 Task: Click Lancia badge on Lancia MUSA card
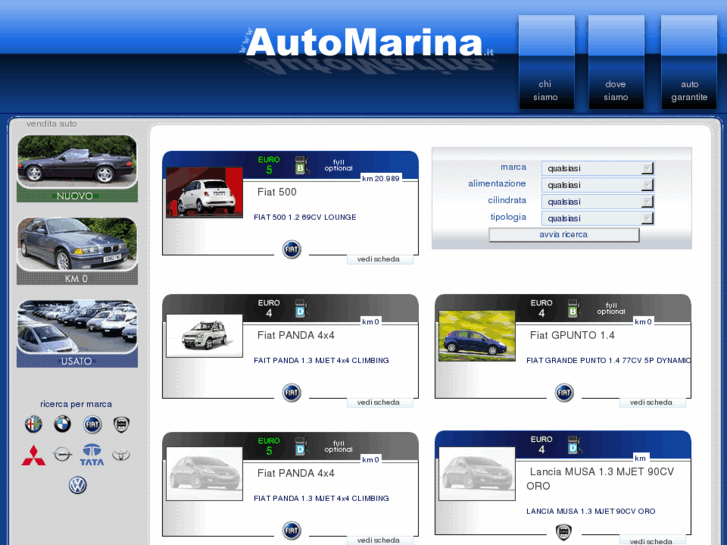pos(564,532)
